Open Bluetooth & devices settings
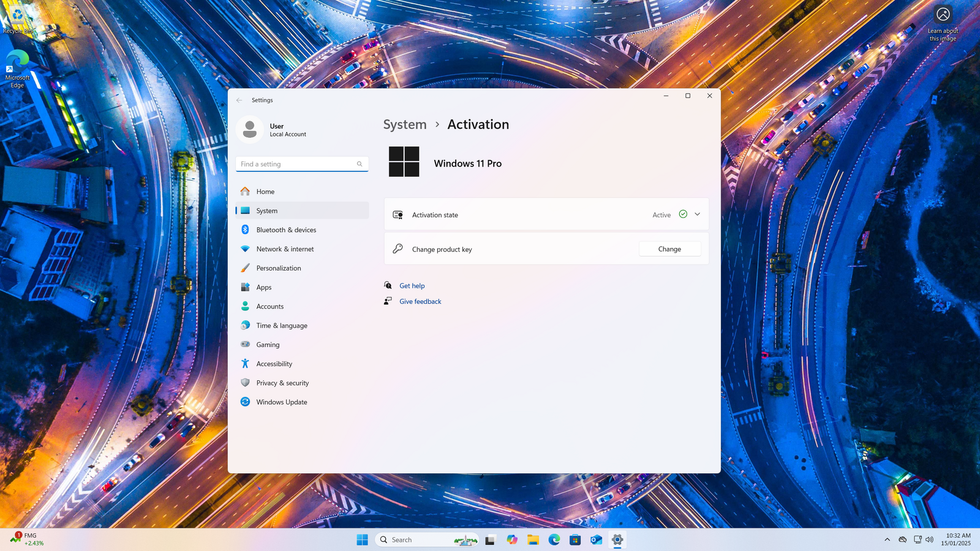The height and width of the screenshot is (551, 980). (x=302, y=230)
